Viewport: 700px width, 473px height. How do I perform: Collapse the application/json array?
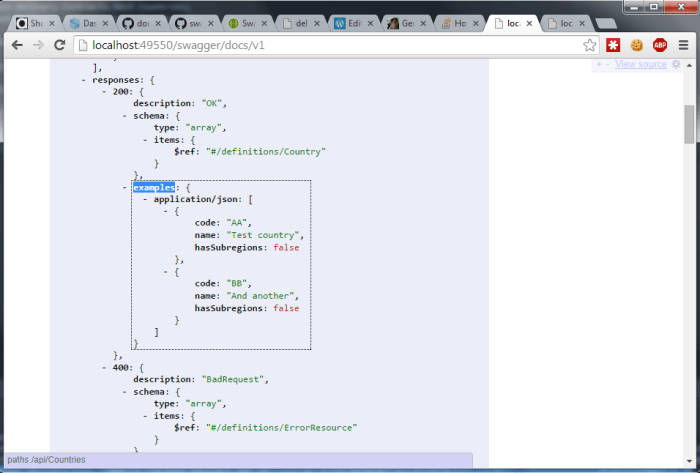click(145, 199)
